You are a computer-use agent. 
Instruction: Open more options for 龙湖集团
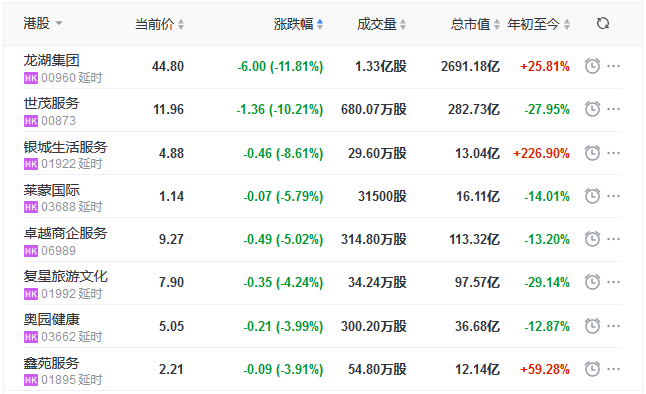613,66
